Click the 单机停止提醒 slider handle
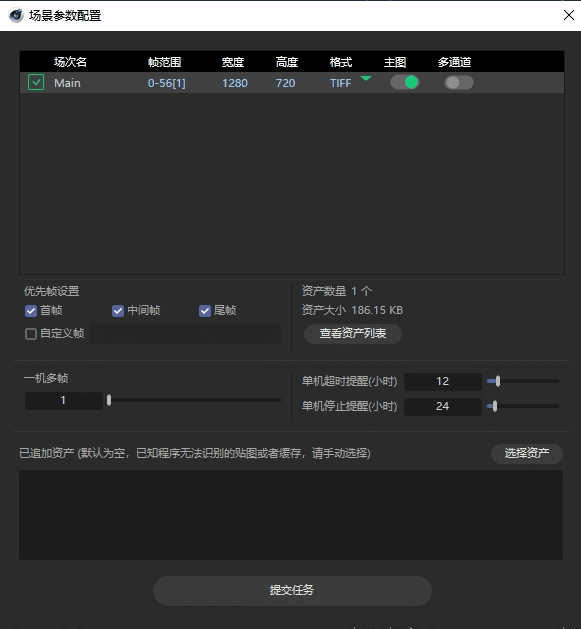The image size is (581, 629). pos(495,406)
